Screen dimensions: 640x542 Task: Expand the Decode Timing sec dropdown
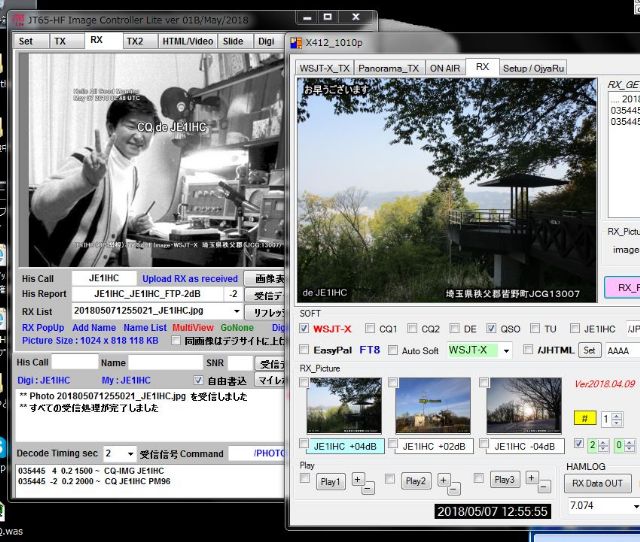click(x=129, y=453)
